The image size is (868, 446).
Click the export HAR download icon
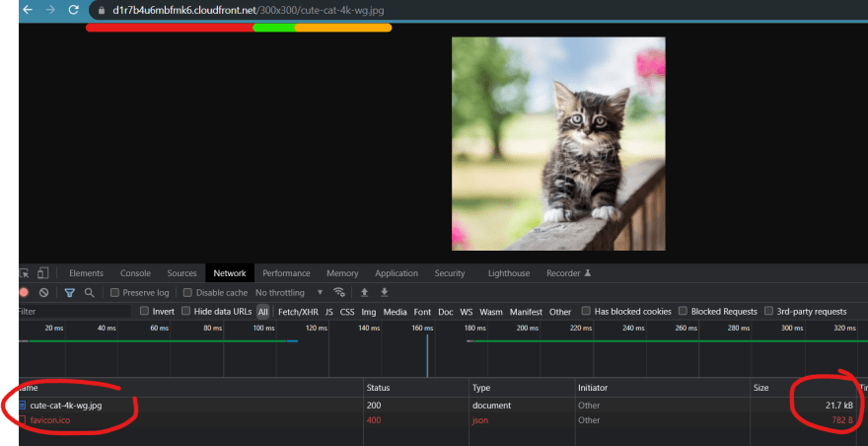(x=385, y=292)
